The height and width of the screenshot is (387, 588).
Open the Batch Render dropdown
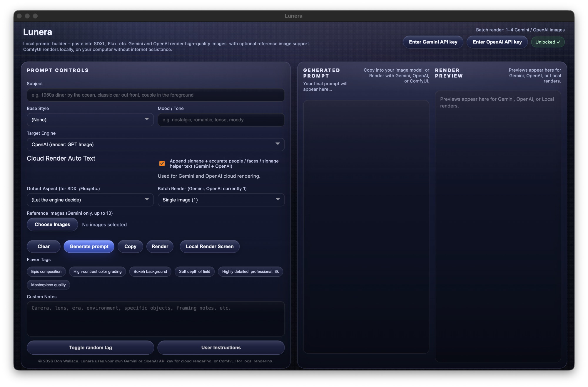point(221,200)
